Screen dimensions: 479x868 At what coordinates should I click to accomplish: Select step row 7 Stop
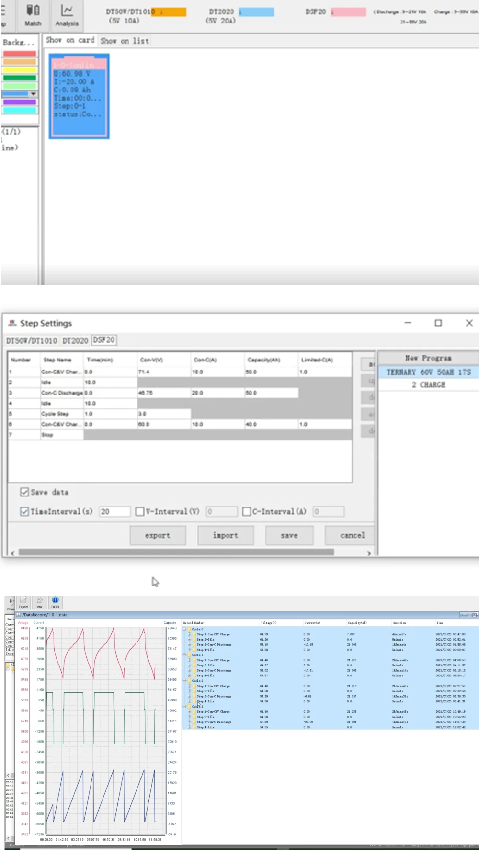[180, 435]
